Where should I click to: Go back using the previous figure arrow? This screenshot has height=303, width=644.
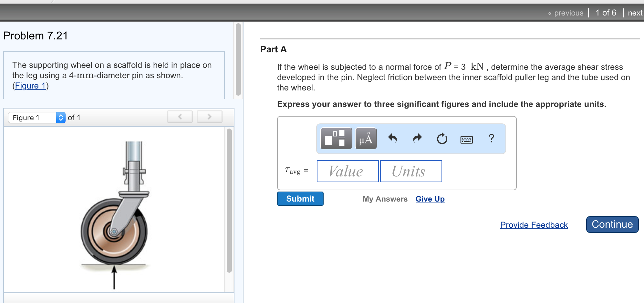(x=180, y=117)
